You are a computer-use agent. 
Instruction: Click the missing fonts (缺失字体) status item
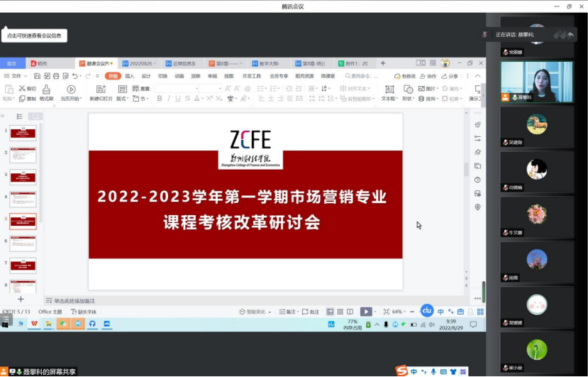(84, 312)
